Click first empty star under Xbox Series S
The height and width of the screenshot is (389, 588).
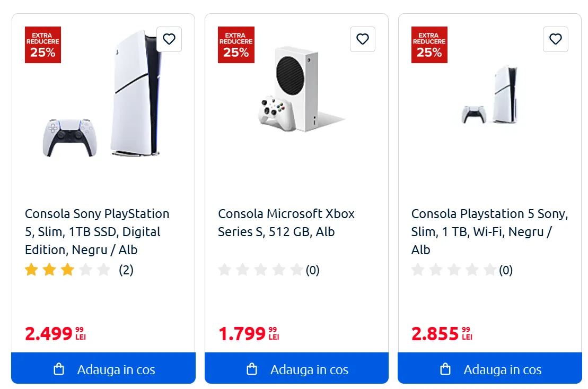225,270
